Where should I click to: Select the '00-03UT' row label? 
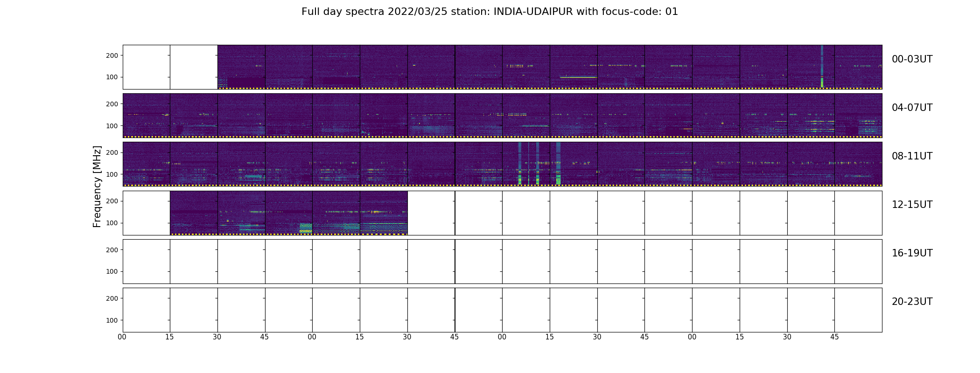click(912, 59)
